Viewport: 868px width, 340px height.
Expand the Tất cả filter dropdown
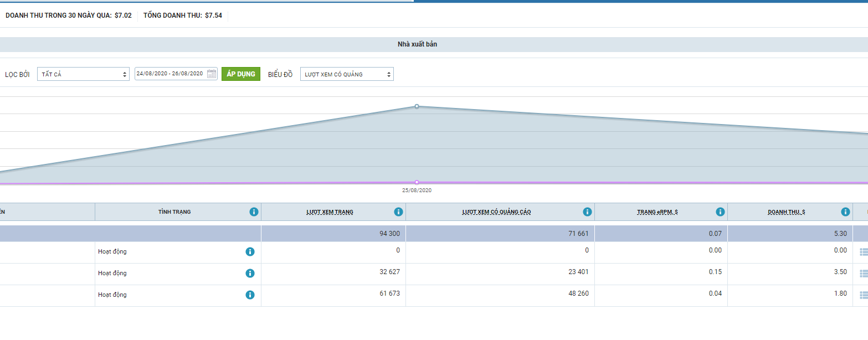click(83, 74)
